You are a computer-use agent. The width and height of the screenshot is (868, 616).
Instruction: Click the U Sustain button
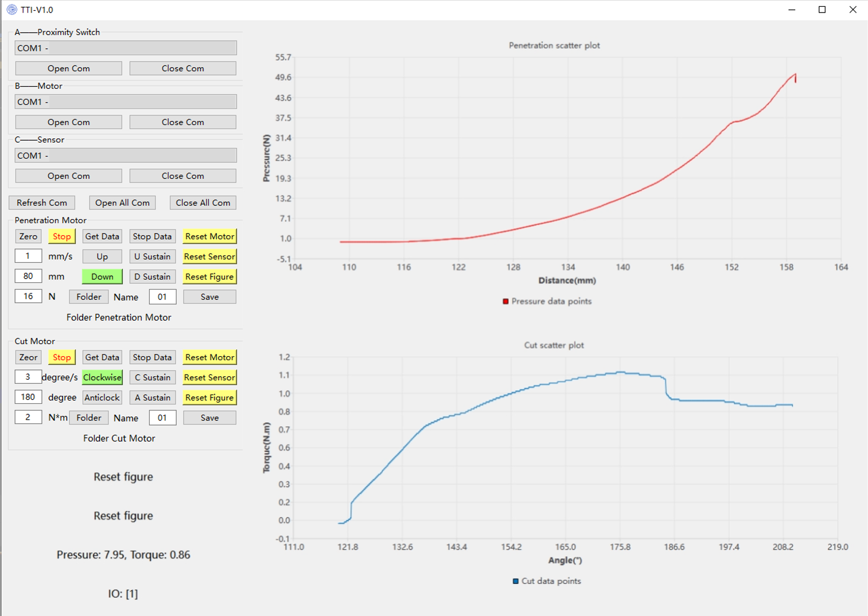(x=152, y=256)
